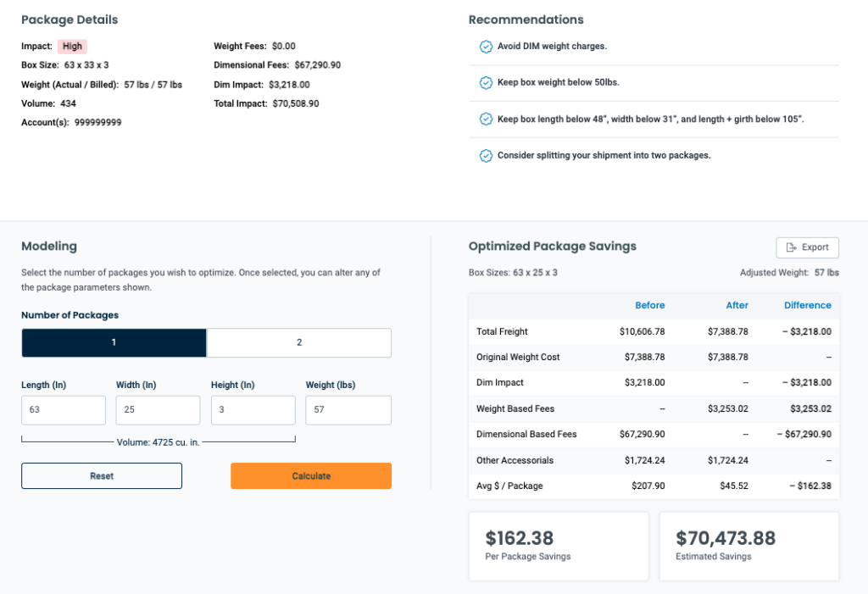
Task: Click the Height input field showing 3
Action: [253, 409]
